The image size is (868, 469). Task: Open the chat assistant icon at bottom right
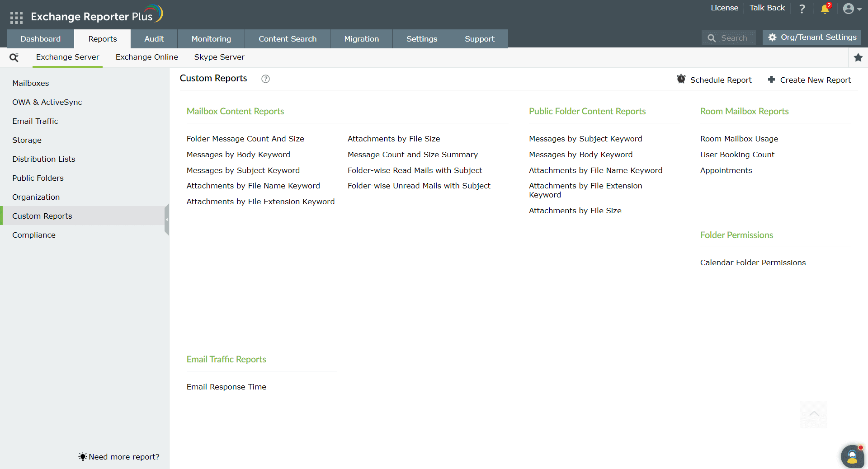point(852,456)
